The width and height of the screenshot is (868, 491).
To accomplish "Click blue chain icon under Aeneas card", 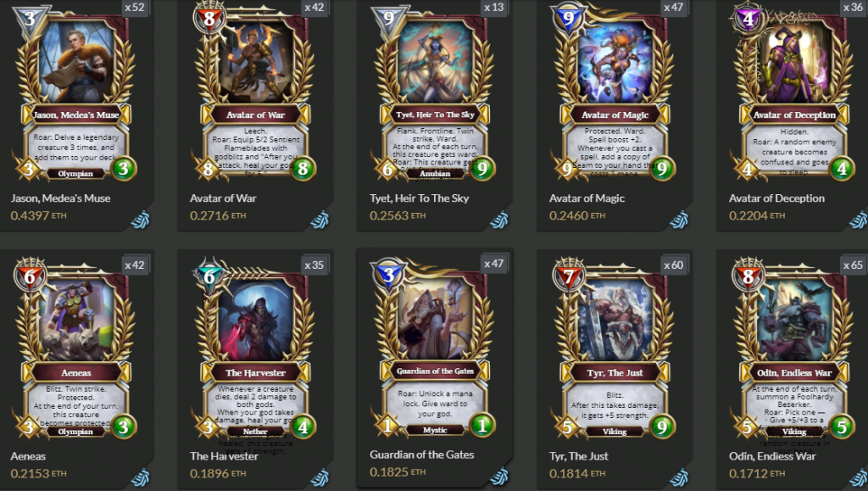I will (x=141, y=477).
